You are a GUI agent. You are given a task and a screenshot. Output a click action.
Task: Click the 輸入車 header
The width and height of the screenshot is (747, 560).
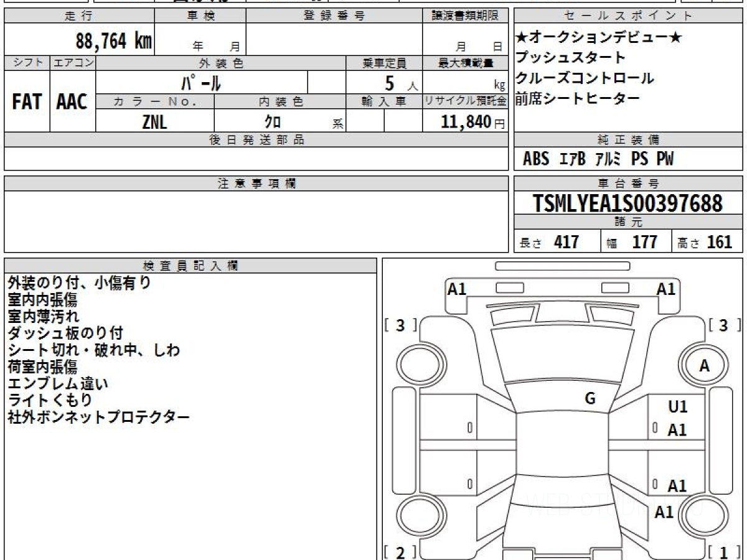click(x=384, y=101)
